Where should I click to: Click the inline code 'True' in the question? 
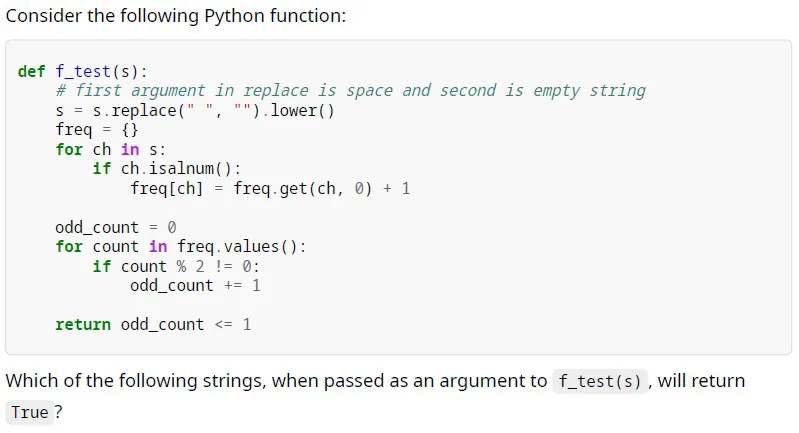click(30, 412)
